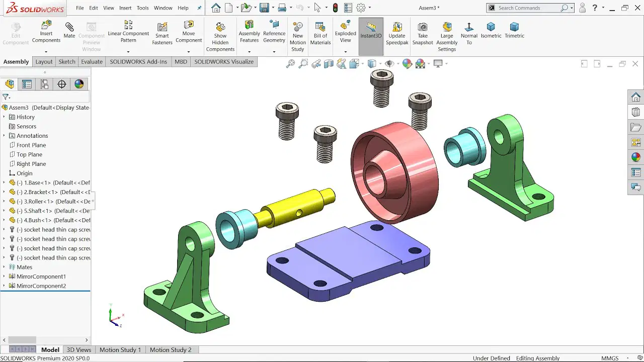
Task: Take Snapshot of the assembly
Action: click(423, 34)
